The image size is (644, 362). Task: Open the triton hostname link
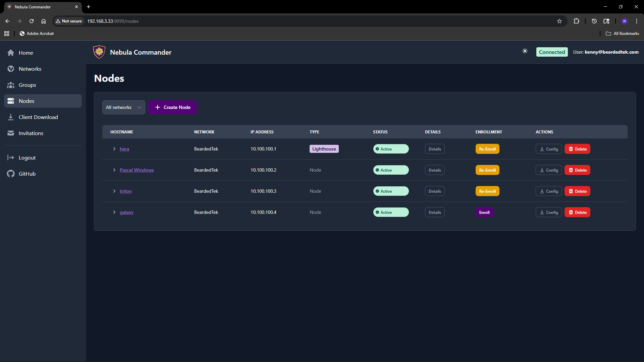click(125, 191)
